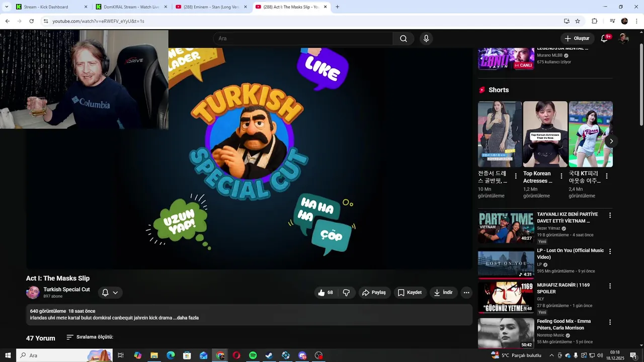Switch to Eminem - Stan tab
This screenshot has width=644, height=362.
(211, 7)
